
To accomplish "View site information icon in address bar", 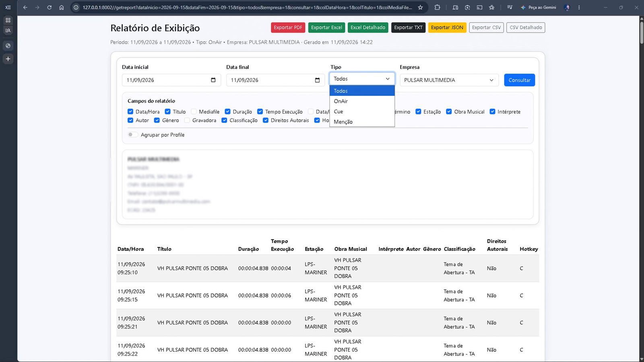I will 76,7.
